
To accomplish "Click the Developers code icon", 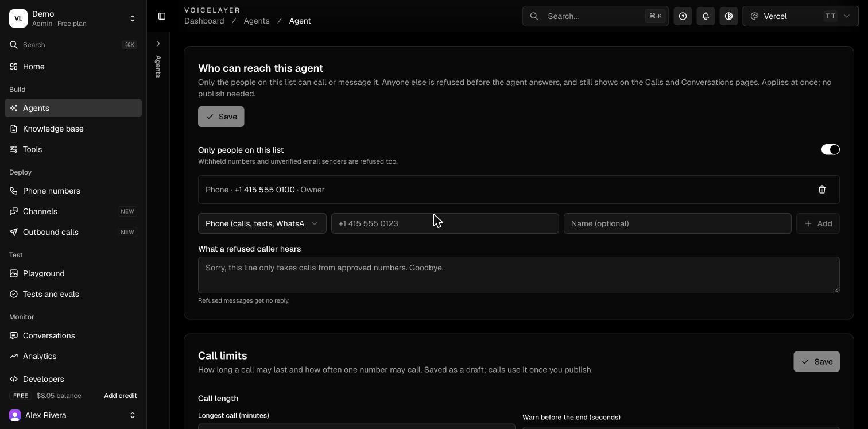I will [14, 379].
